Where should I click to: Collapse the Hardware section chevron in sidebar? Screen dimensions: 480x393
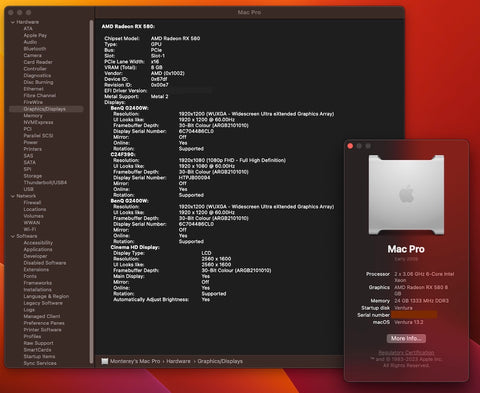pos(13,22)
